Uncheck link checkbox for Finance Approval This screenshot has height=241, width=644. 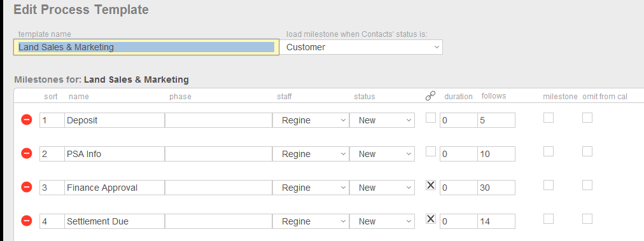point(430,185)
